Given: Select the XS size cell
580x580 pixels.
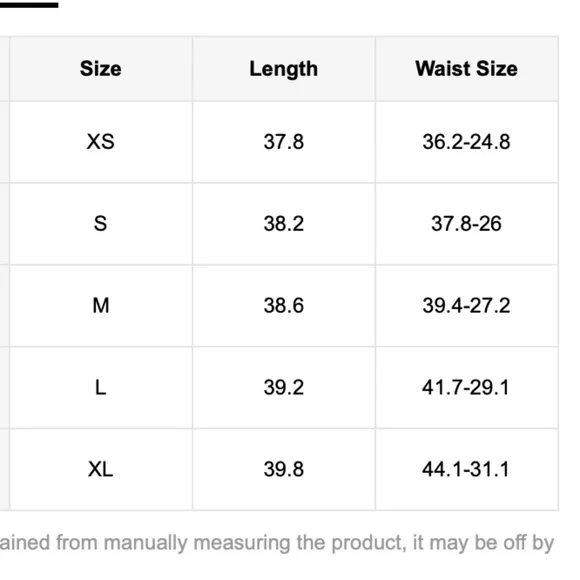Looking at the screenshot, I should [x=101, y=142].
